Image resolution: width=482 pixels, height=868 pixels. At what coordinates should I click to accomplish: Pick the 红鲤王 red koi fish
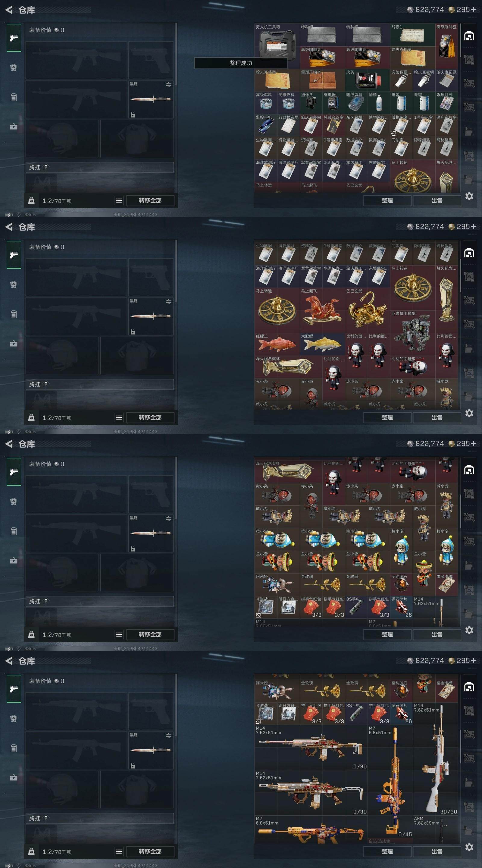[277, 344]
